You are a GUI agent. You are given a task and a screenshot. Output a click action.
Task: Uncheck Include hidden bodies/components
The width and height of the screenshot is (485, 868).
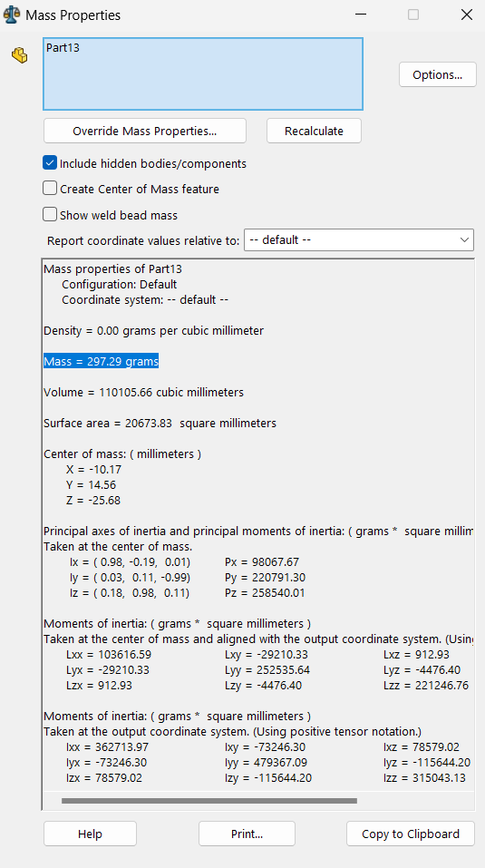coord(50,163)
